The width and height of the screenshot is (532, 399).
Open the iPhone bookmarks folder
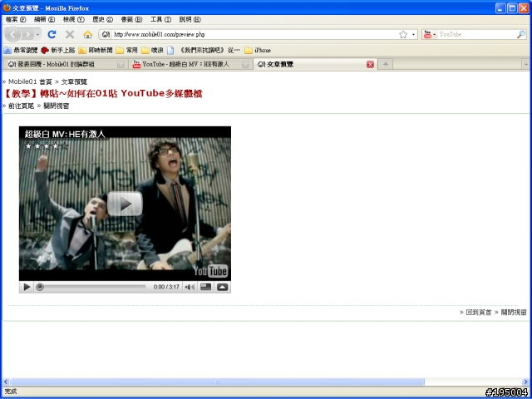coord(258,50)
